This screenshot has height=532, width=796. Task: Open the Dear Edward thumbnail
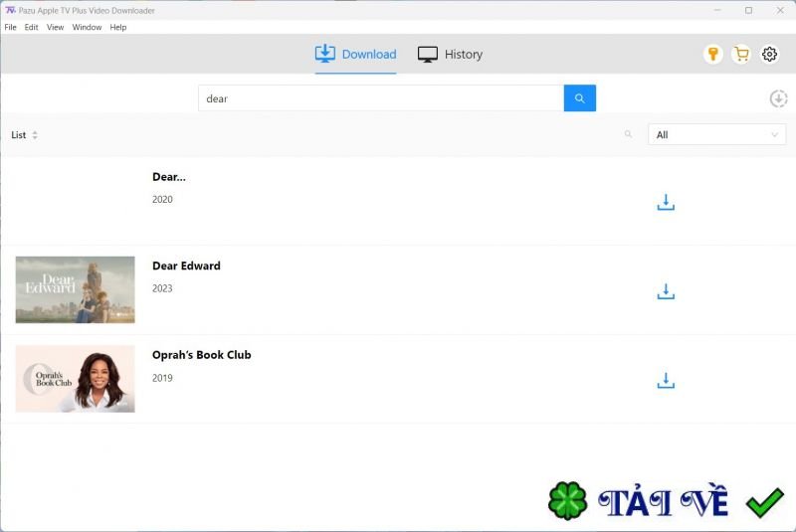(76, 289)
